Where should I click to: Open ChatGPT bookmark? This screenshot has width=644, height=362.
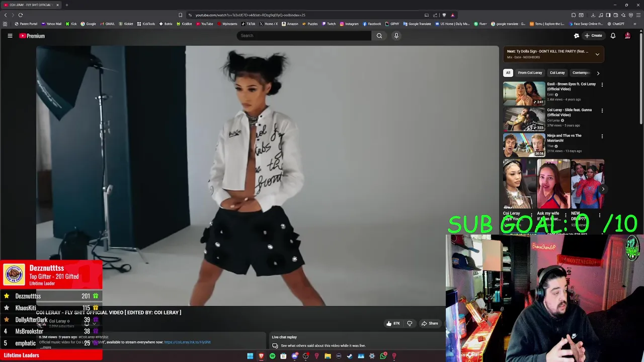[x=615, y=24]
